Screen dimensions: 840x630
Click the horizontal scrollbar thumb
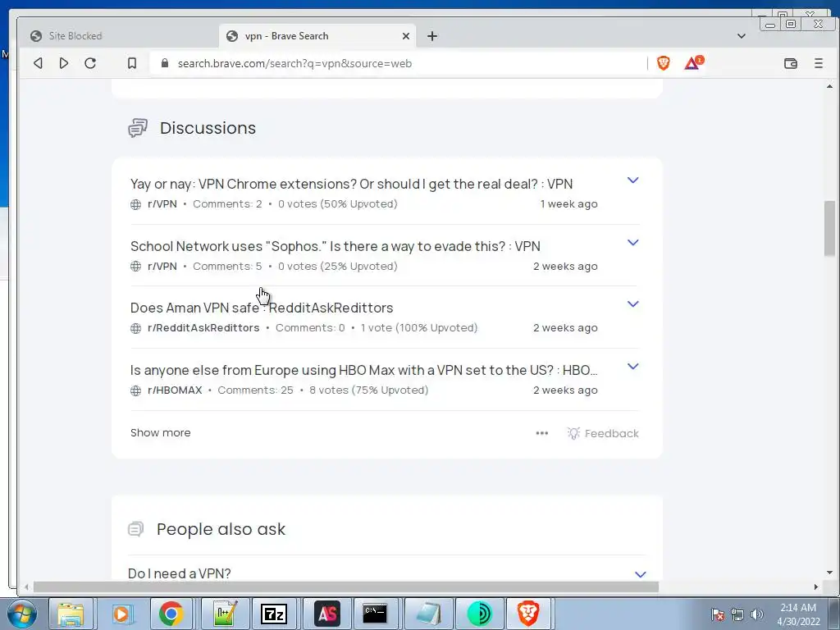click(x=346, y=587)
